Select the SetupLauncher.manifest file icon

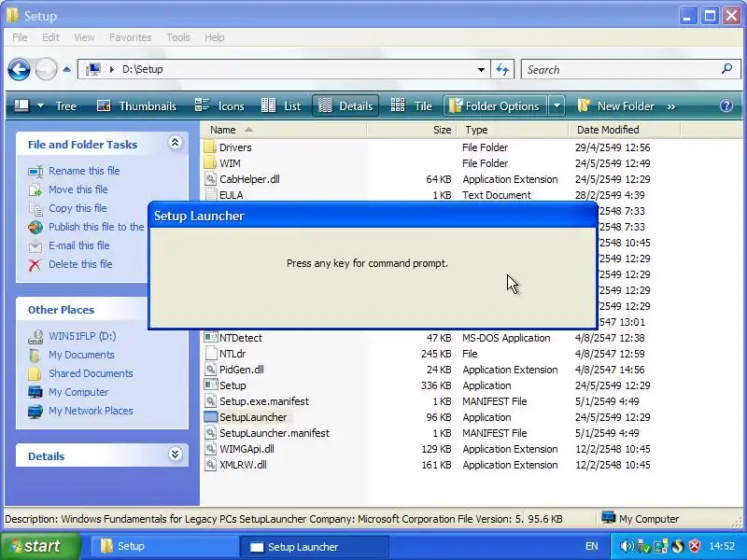pos(211,433)
